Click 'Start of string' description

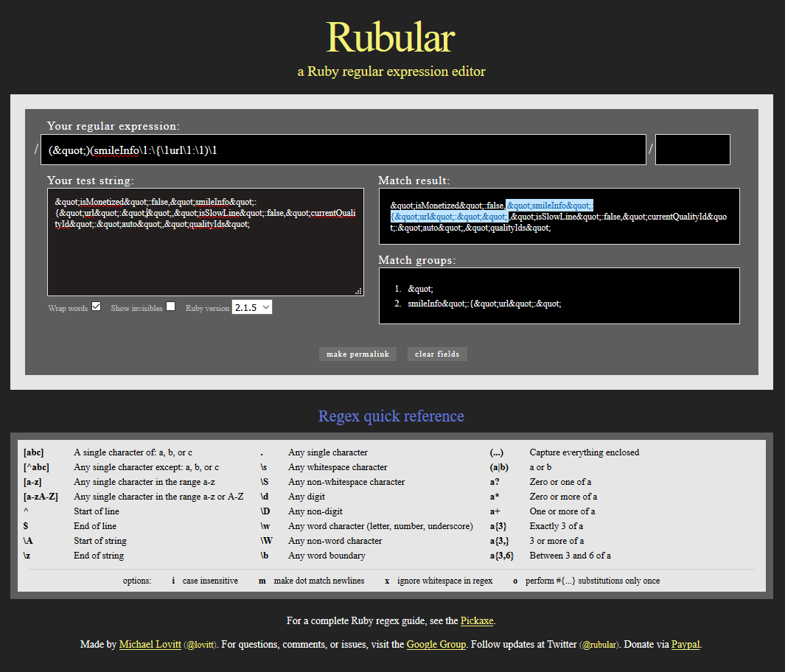tap(100, 541)
